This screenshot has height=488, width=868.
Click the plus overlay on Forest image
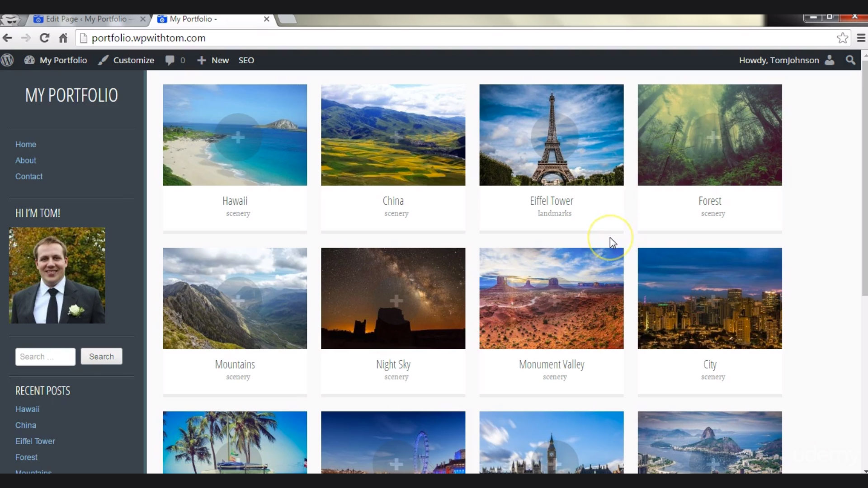point(712,137)
